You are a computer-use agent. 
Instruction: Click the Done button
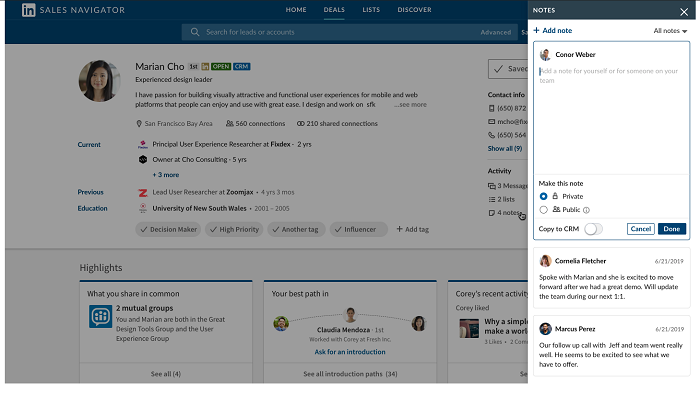(671, 229)
